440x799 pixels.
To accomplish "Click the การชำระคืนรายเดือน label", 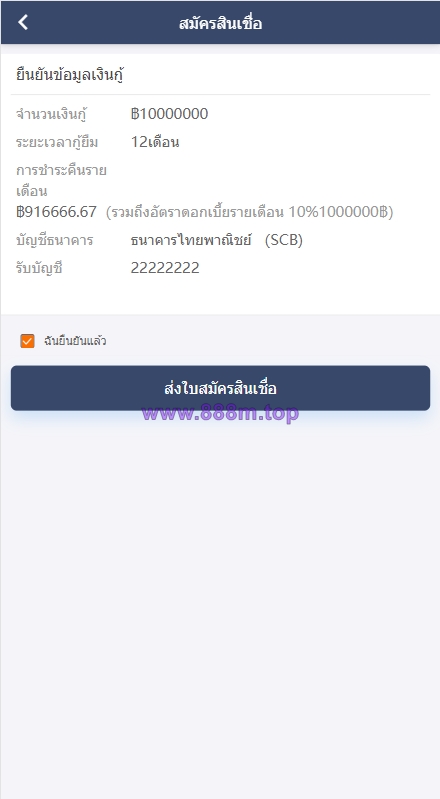I will 61,180.
